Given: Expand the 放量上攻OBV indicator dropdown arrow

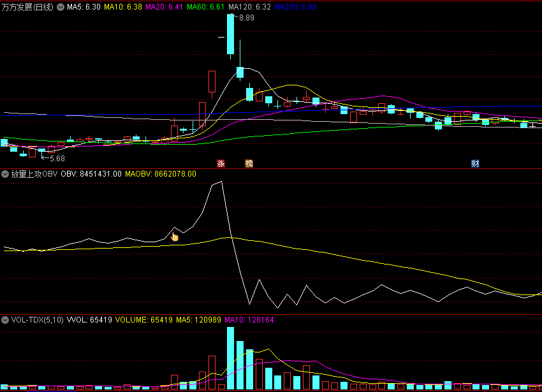Looking at the screenshot, I should (x=5, y=174).
